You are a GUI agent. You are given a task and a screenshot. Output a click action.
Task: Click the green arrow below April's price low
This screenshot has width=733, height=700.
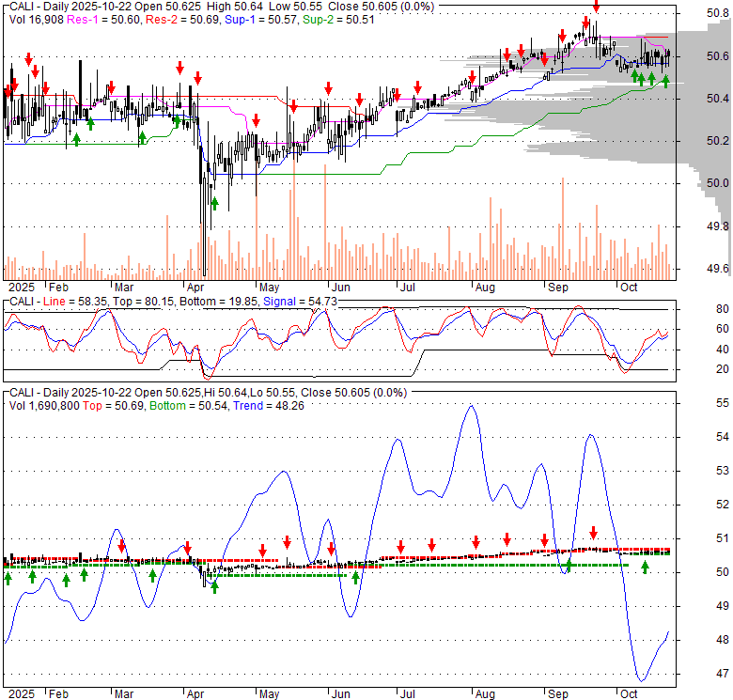214,202
